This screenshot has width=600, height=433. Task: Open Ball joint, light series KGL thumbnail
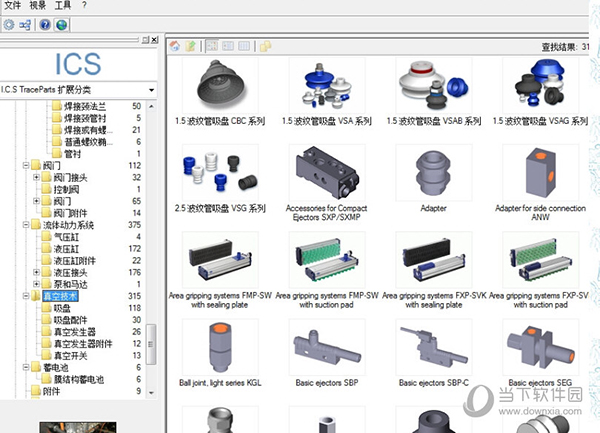click(220, 347)
